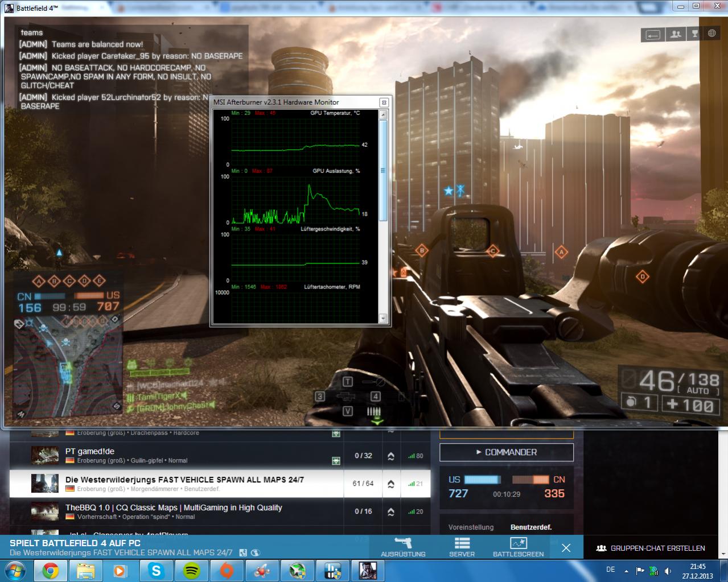This screenshot has height=582, width=728.
Task: Click the ping 80 indicator on PT gamed!de
Action: pos(416,456)
